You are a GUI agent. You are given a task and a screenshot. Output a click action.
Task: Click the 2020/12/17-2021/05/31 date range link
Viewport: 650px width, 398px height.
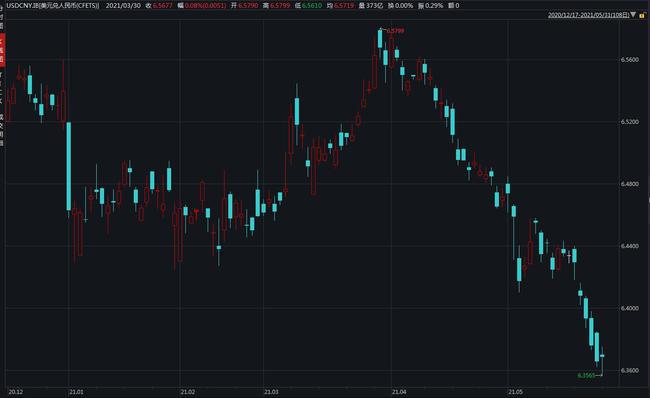click(589, 15)
